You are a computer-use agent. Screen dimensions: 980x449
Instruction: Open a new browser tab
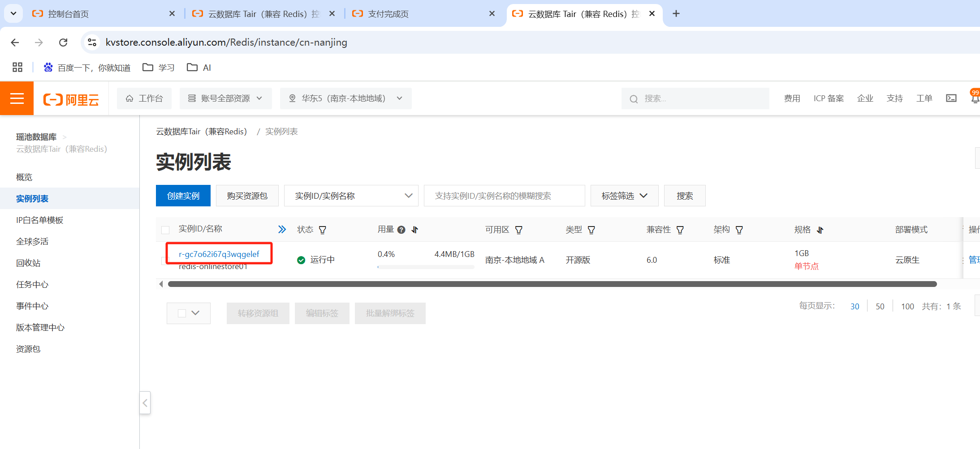point(676,14)
